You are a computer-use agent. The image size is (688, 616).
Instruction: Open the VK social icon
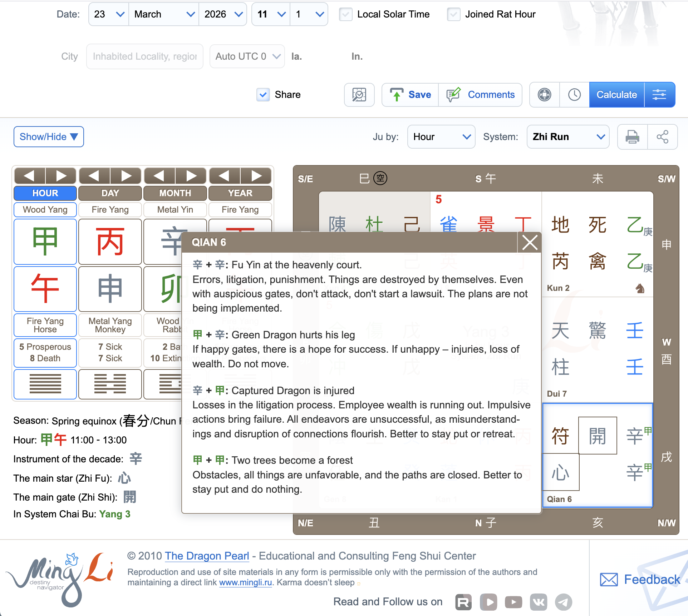[538, 602]
